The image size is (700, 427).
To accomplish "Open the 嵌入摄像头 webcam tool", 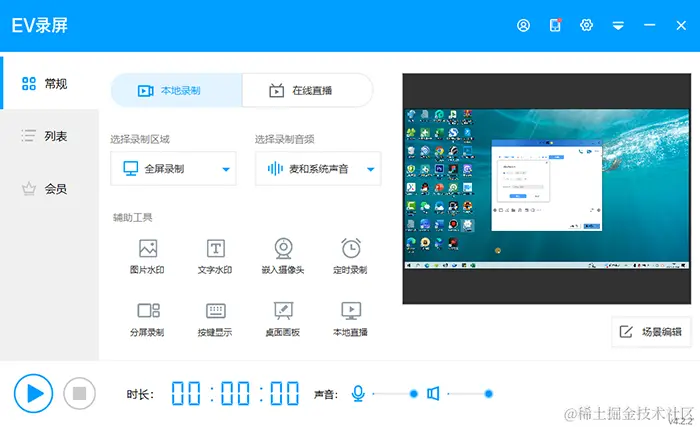I will (x=283, y=256).
